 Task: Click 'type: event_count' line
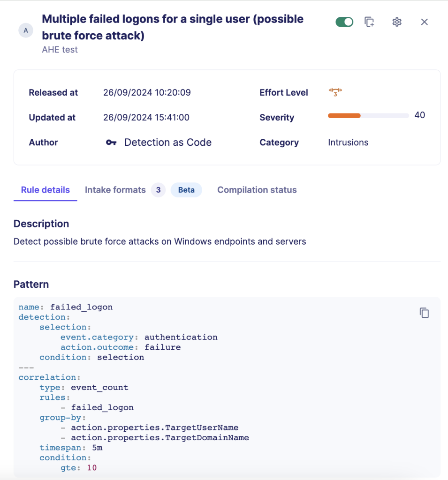coord(84,387)
